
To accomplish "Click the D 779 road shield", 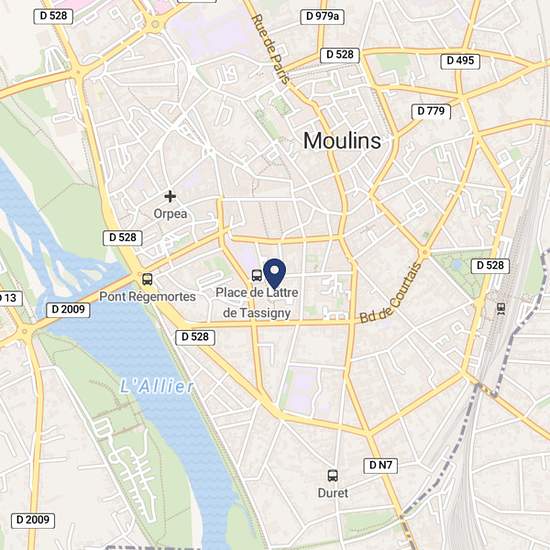I will [x=431, y=111].
